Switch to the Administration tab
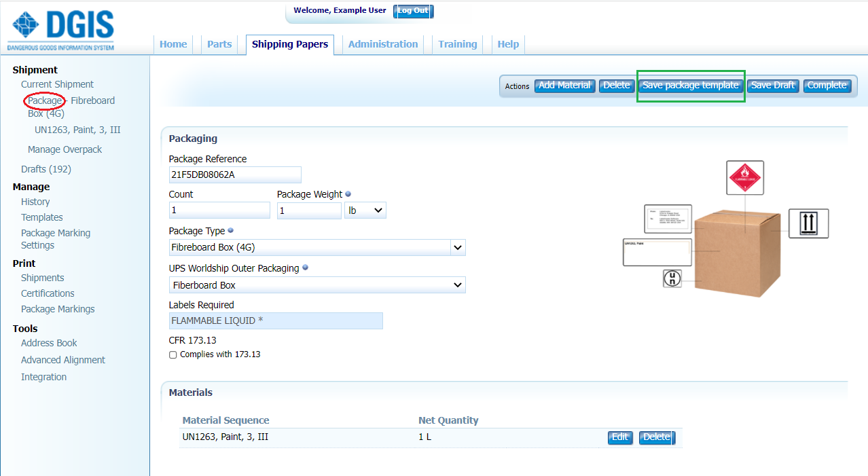 (382, 43)
